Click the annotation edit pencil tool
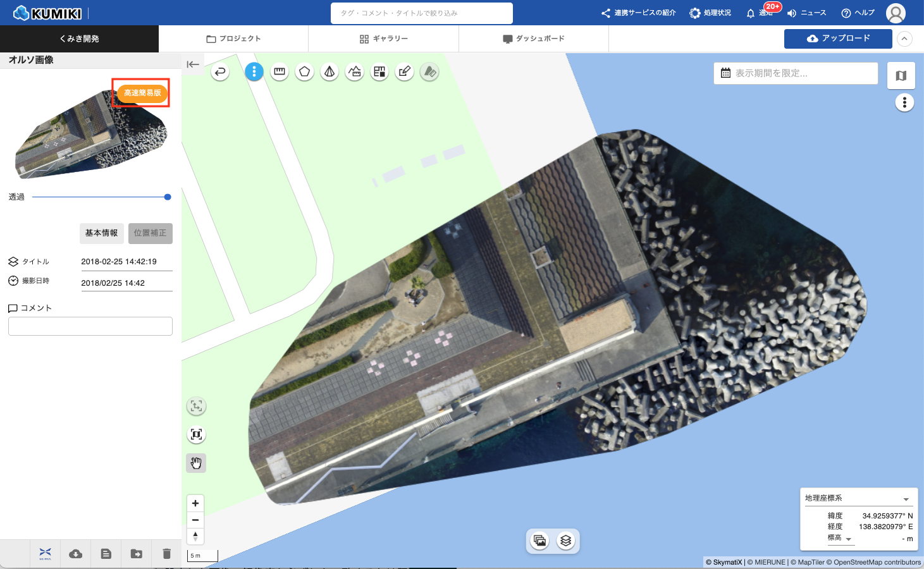Viewport: 924px width, 569px height. click(405, 72)
